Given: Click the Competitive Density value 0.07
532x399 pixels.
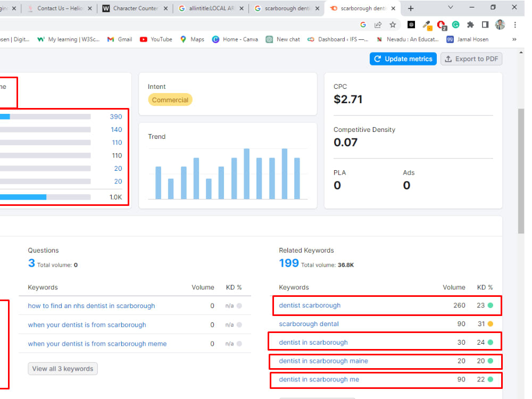Looking at the screenshot, I should pos(345,142).
